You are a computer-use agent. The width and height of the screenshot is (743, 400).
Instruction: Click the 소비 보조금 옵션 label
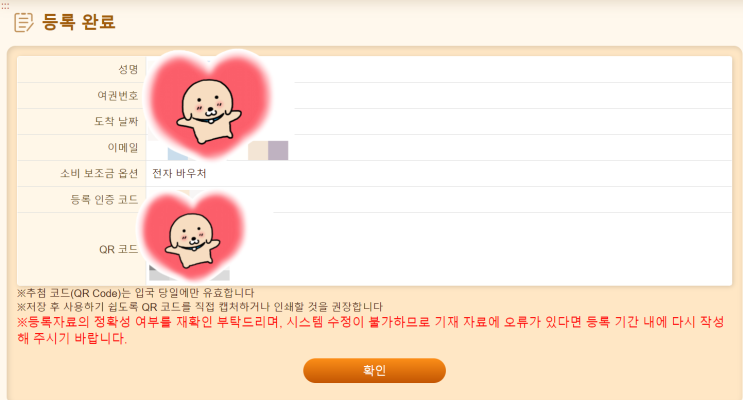[99, 173]
